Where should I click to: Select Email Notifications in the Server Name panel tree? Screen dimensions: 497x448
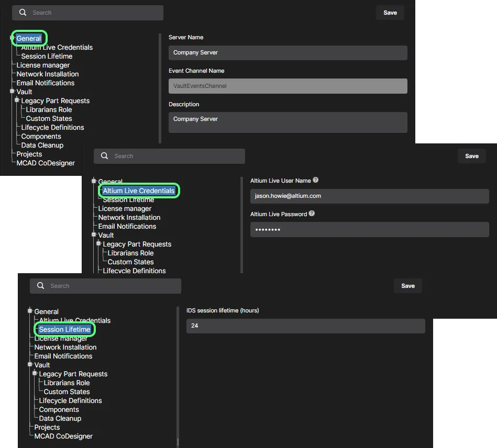pos(46,83)
